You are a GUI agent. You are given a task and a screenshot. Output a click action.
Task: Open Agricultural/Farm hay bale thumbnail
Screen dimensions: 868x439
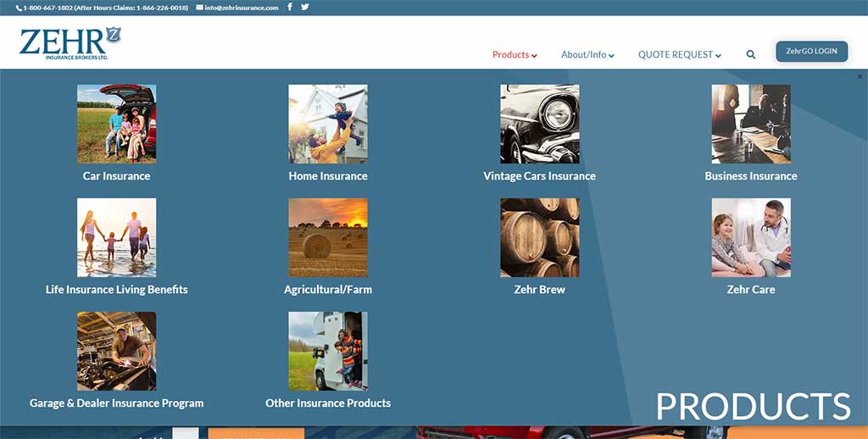pyautogui.click(x=328, y=237)
